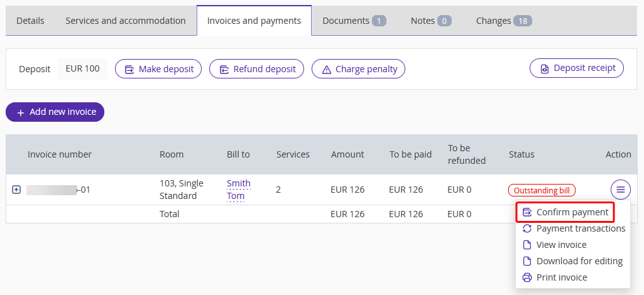Click the To be paid column header
This screenshot has height=295, width=644.
[x=411, y=154]
